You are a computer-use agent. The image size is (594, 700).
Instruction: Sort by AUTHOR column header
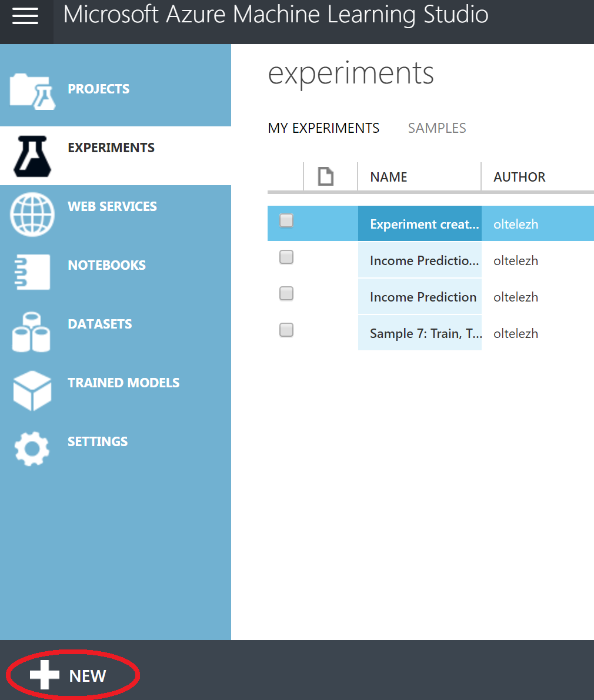point(519,177)
